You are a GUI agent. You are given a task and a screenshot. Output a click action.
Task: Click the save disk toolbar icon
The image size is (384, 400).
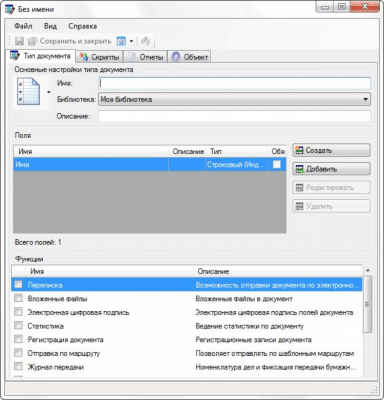pyautogui.click(x=19, y=41)
